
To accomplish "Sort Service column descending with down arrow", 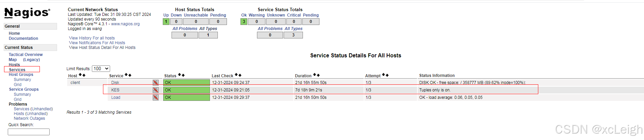I will (130, 75).
